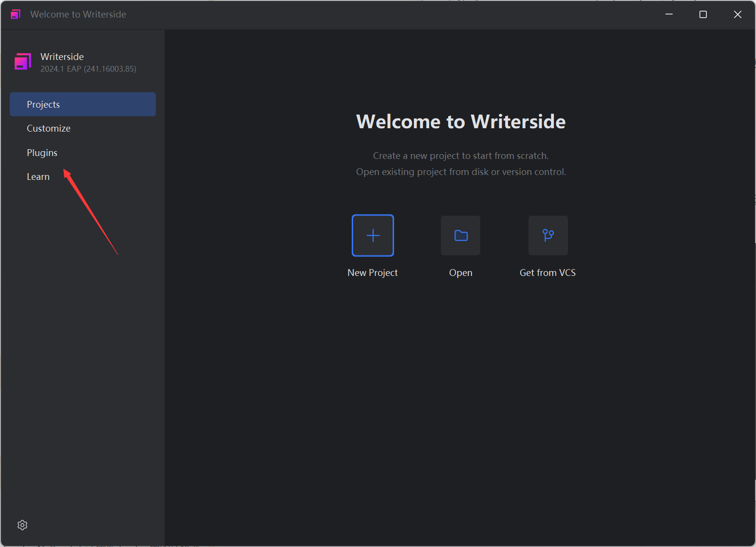The image size is (756, 547).
Task: Click the Writerside logo in sidebar
Action: (23, 62)
